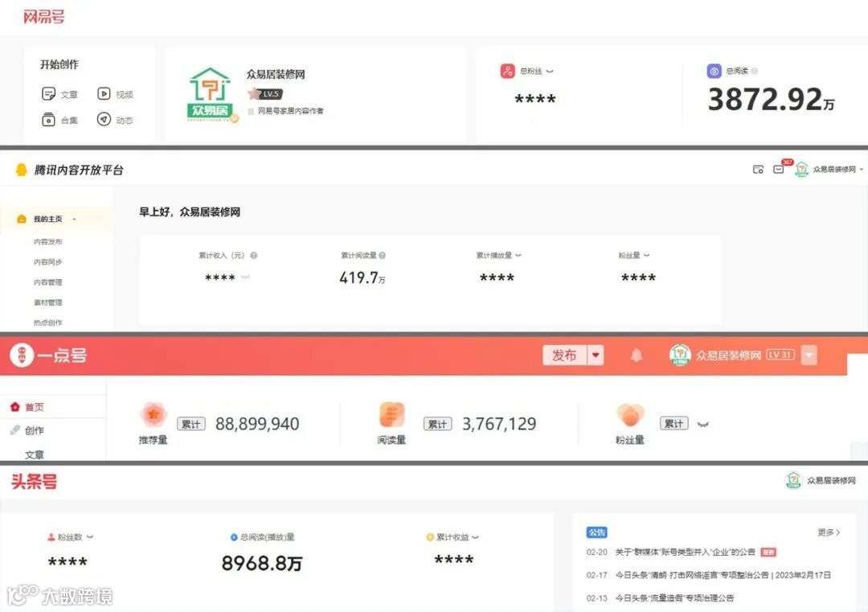
Task: Open 合集 creation in 网易号
Action: pyautogui.click(x=59, y=120)
